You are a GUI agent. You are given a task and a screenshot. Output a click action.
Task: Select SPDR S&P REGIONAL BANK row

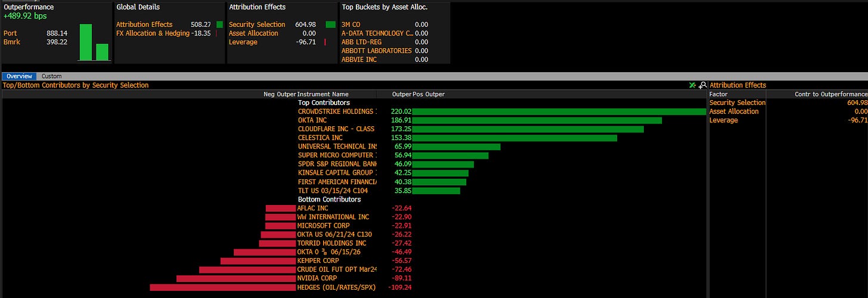[337, 164]
